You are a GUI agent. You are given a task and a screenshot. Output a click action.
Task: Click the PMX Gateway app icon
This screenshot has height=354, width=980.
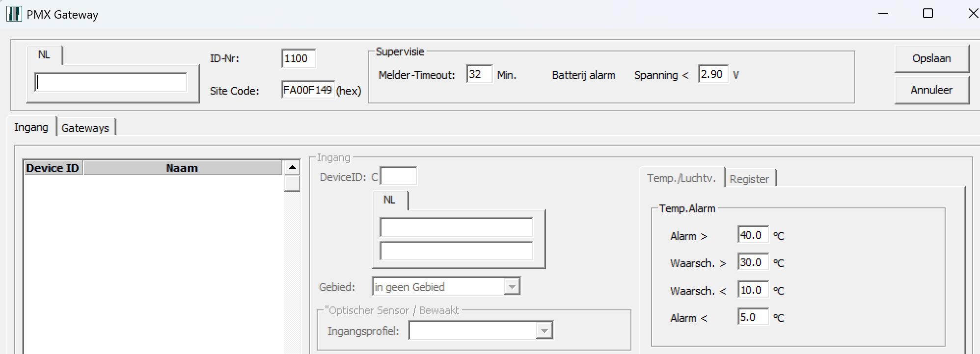click(x=14, y=14)
